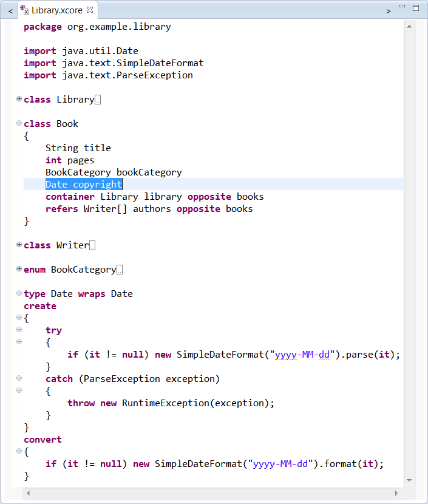This screenshot has height=504, width=428.
Task: Click 'ParseException exception' in catch clause
Action: point(149,379)
